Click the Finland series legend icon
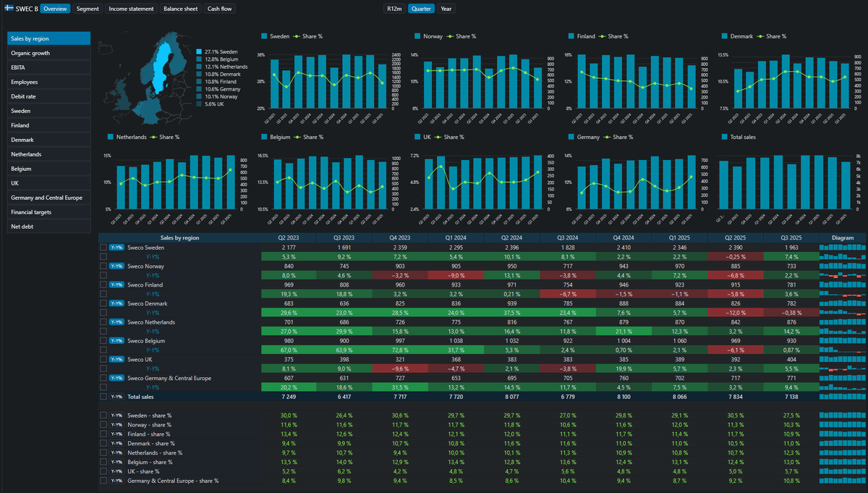The image size is (868, 493). pos(571,36)
